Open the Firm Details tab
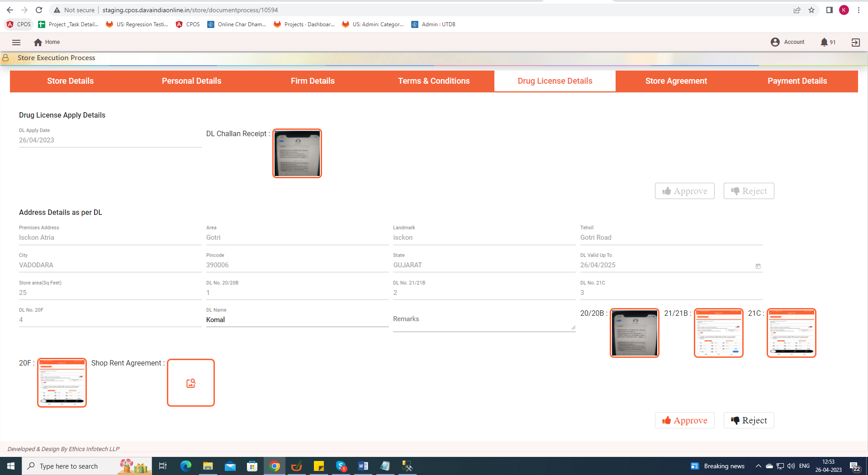This screenshot has width=868, height=475. 313,81
